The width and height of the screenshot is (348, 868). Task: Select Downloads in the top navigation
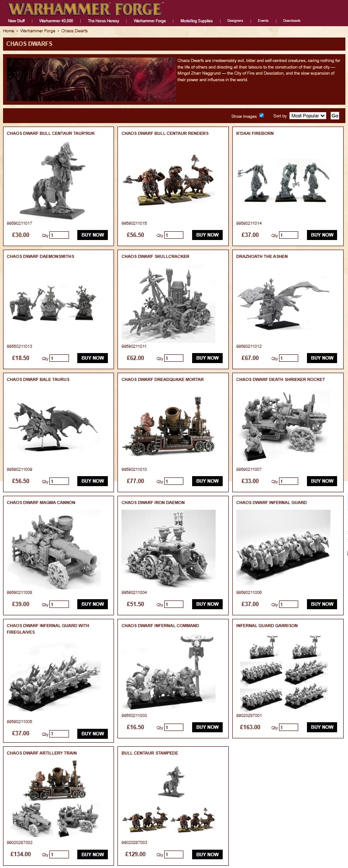click(x=292, y=21)
